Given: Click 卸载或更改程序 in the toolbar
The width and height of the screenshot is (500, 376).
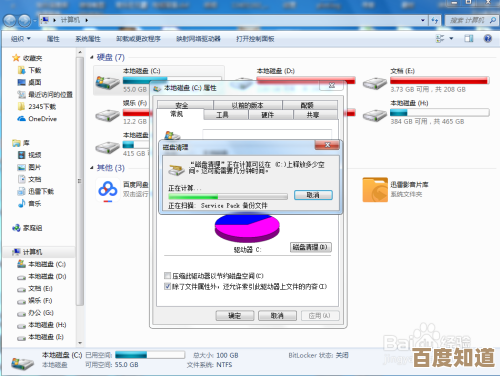Looking at the screenshot, I should (138, 39).
